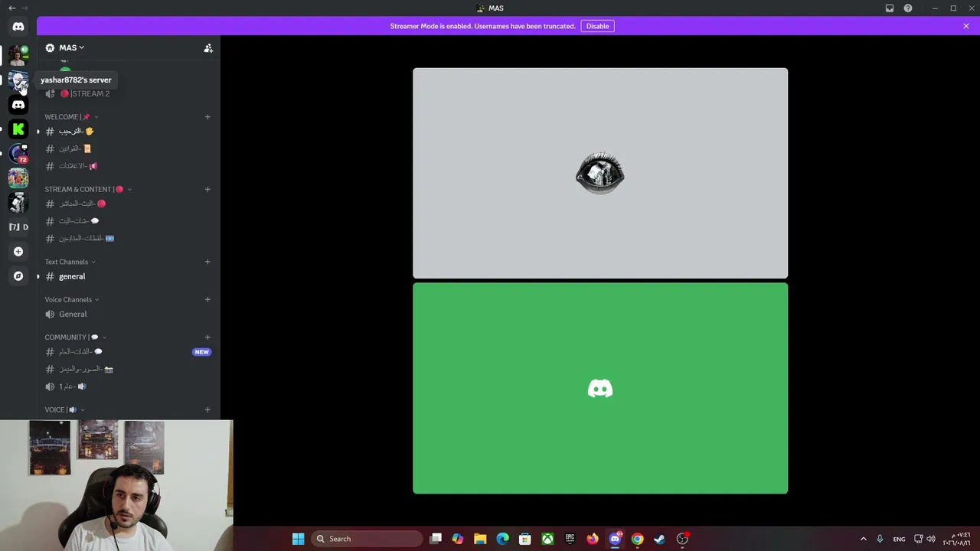Viewport: 980px width, 551px height.
Task: Click the taskbar Search box
Action: pos(367,539)
